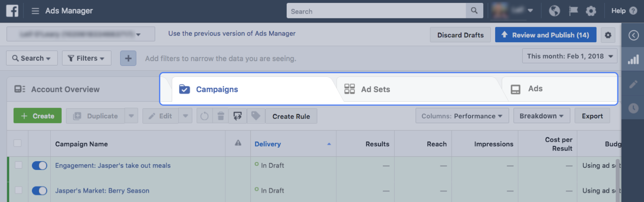The height and width of the screenshot is (202, 644).
Task: Expand the Columns: Performance dropdown
Action: [x=462, y=116]
